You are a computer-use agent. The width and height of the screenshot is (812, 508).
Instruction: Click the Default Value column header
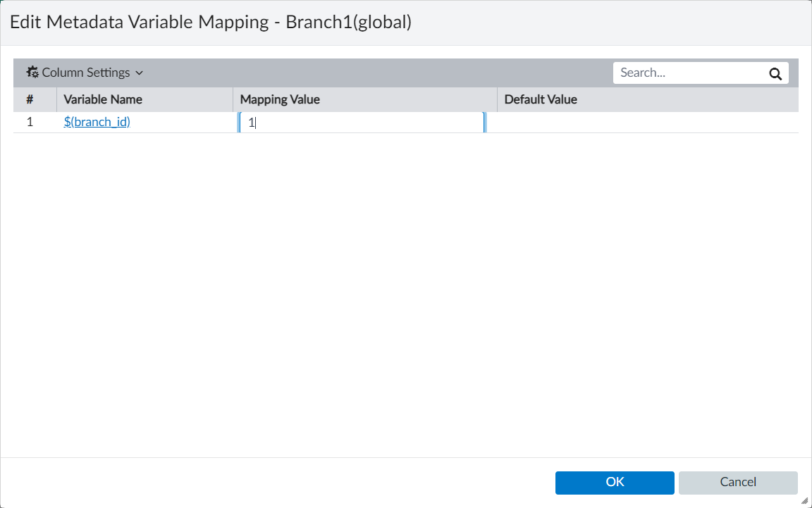[x=541, y=99]
